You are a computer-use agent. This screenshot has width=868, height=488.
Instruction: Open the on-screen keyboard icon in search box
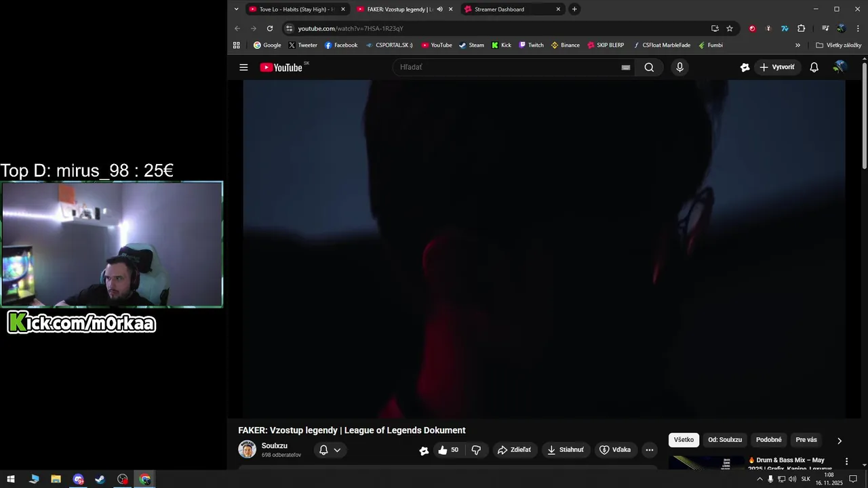click(x=625, y=67)
